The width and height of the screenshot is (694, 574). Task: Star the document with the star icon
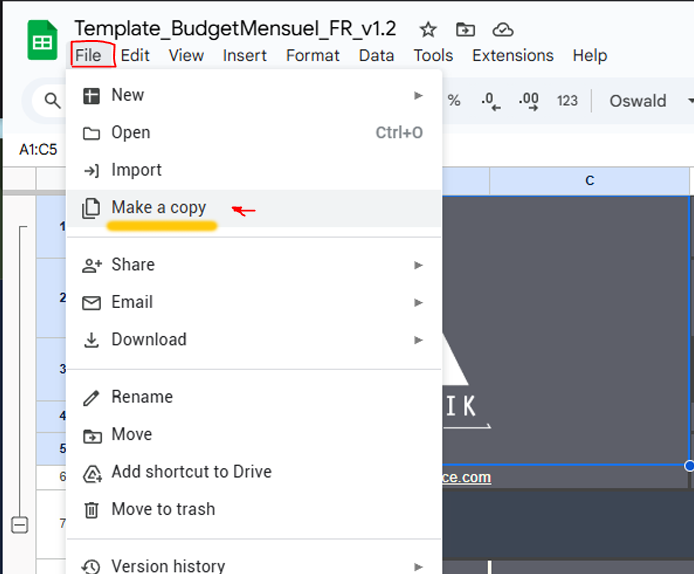pos(428,29)
